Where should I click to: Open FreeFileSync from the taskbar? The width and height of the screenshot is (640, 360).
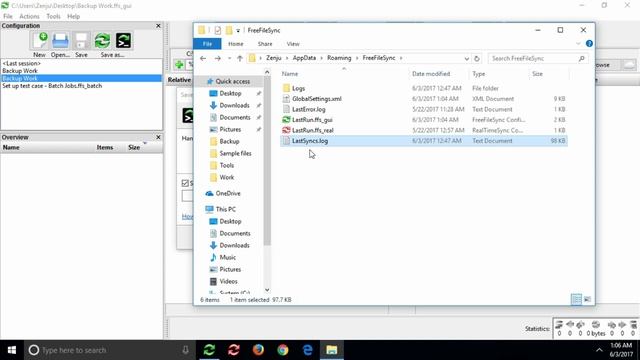(209, 350)
